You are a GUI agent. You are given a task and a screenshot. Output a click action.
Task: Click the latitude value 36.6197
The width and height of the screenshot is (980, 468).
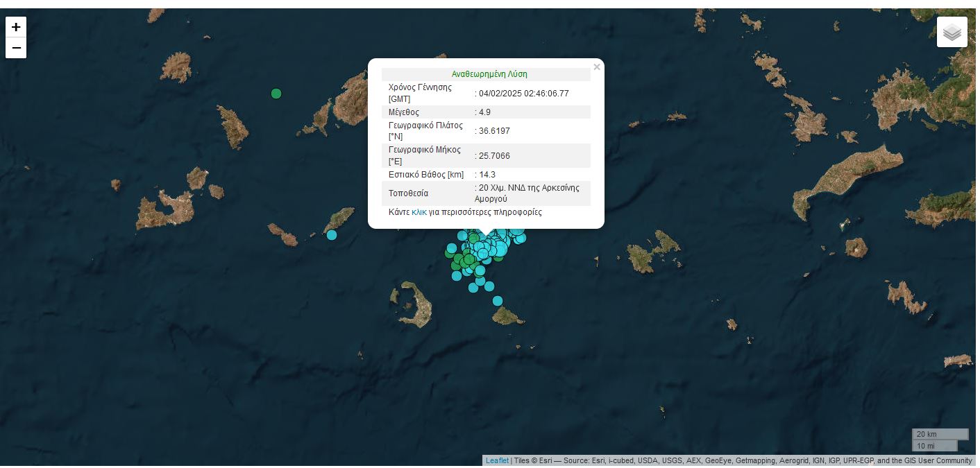coord(494,131)
